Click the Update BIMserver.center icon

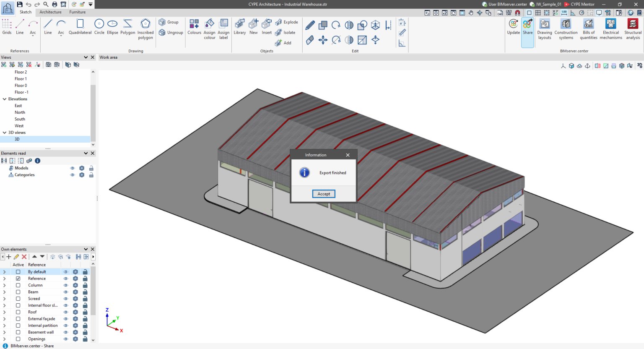click(x=513, y=26)
